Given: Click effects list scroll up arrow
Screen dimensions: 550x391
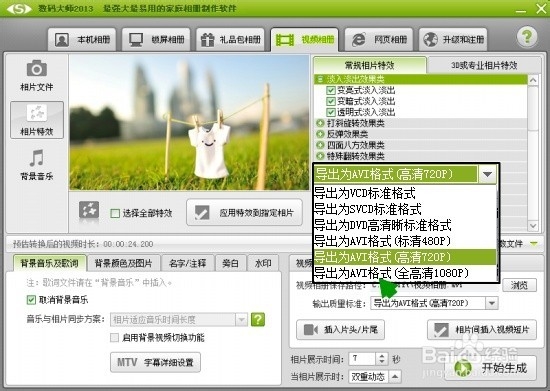Looking at the screenshot, I should click(533, 80).
